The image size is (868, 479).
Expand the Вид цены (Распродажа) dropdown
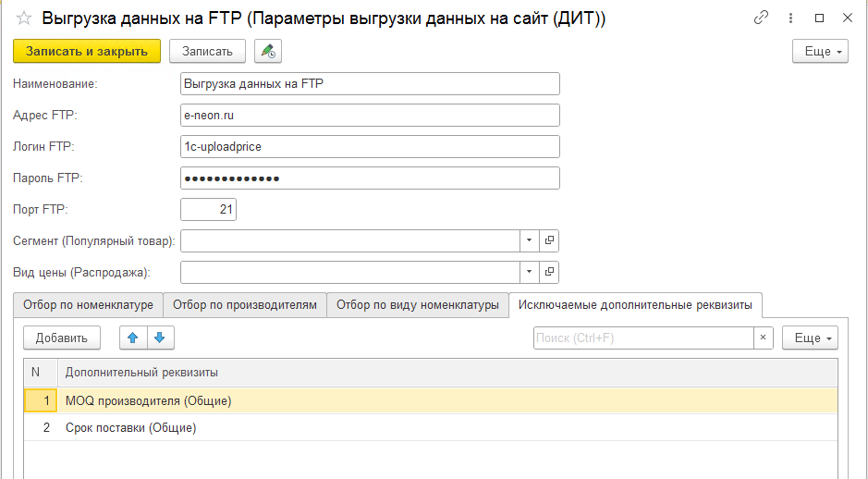click(529, 272)
